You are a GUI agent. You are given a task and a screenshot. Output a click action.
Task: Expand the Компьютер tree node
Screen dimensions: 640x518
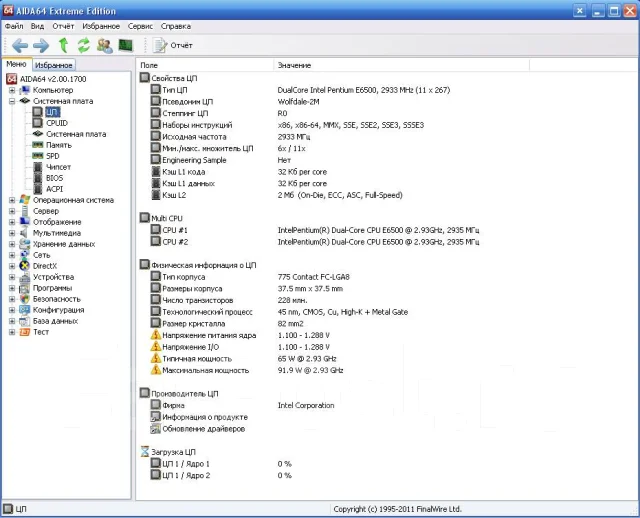click(12, 90)
